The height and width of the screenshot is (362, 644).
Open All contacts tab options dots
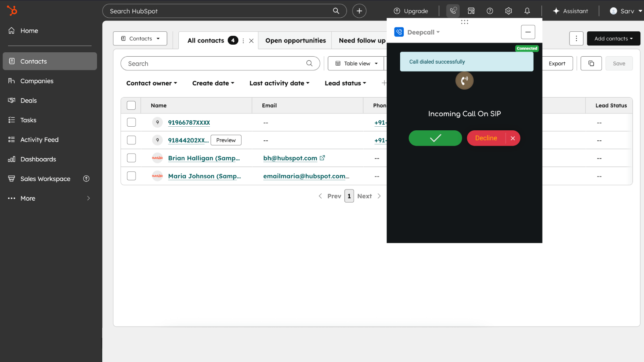pos(243,41)
